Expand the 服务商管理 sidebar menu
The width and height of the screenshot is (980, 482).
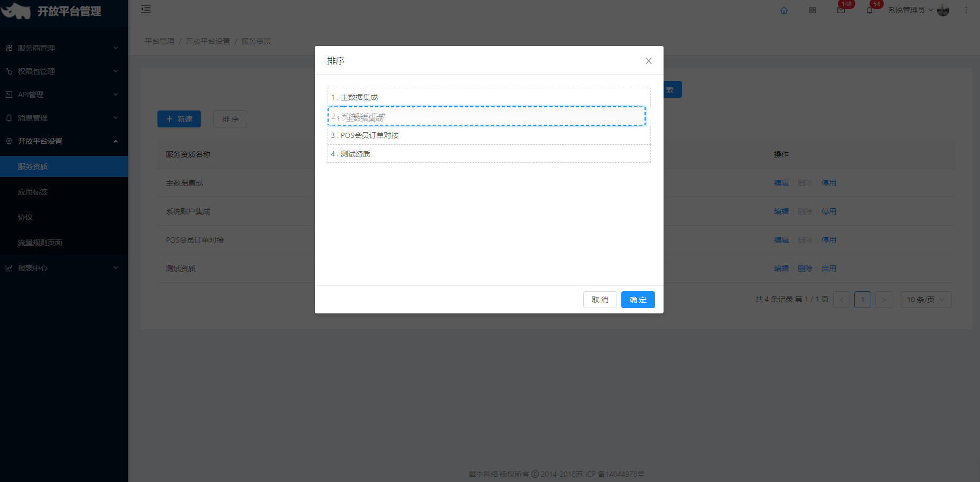click(64, 48)
